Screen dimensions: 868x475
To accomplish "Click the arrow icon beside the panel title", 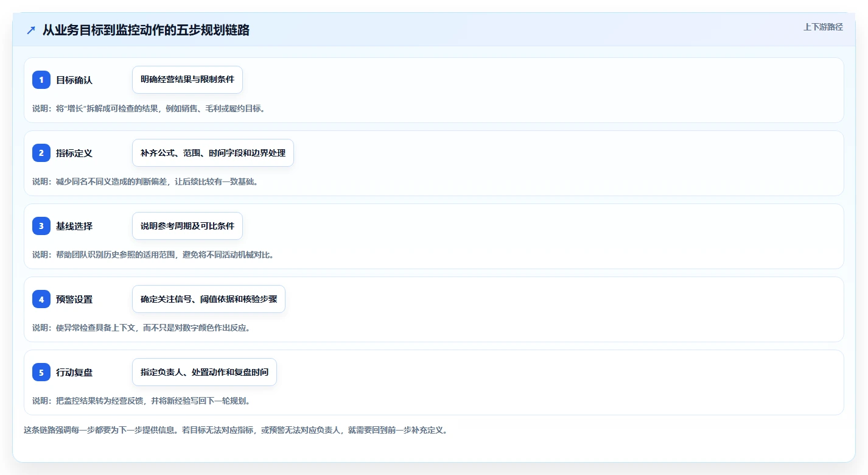I will coord(31,30).
